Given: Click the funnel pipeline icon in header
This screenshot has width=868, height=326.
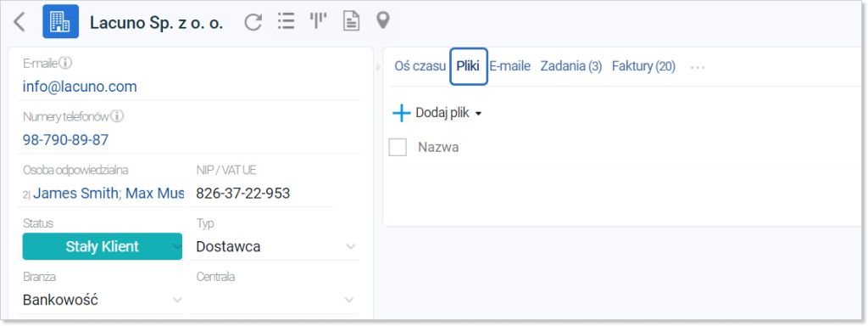Looking at the screenshot, I should pos(318,21).
